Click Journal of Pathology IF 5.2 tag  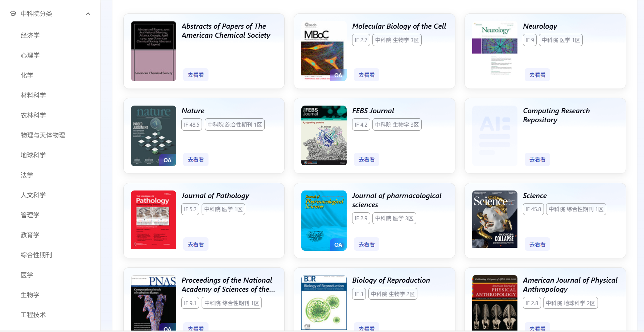point(190,209)
